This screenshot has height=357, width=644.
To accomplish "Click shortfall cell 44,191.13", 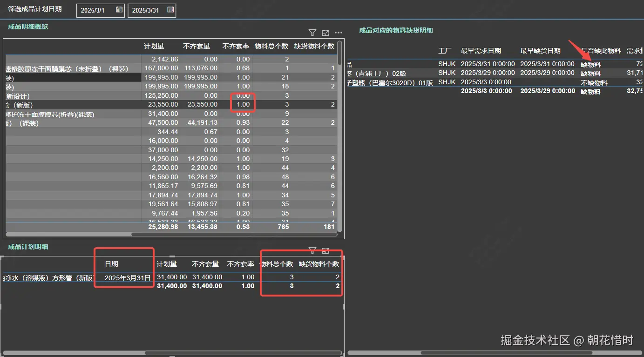I will coord(203,123).
